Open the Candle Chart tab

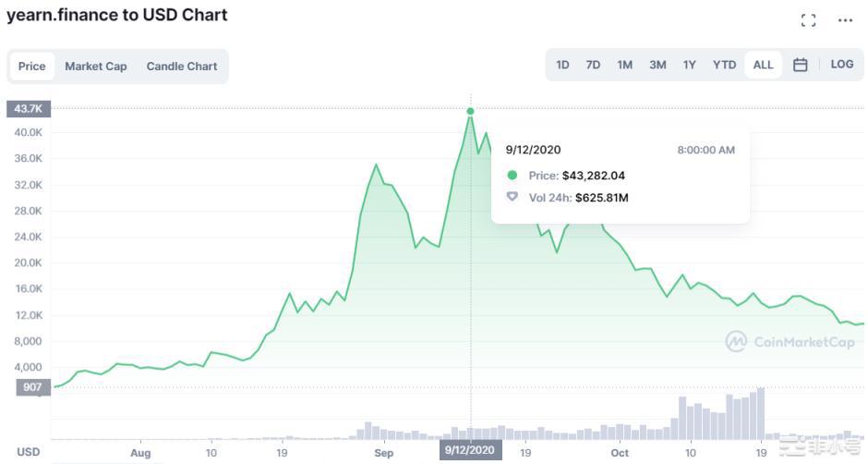point(182,67)
